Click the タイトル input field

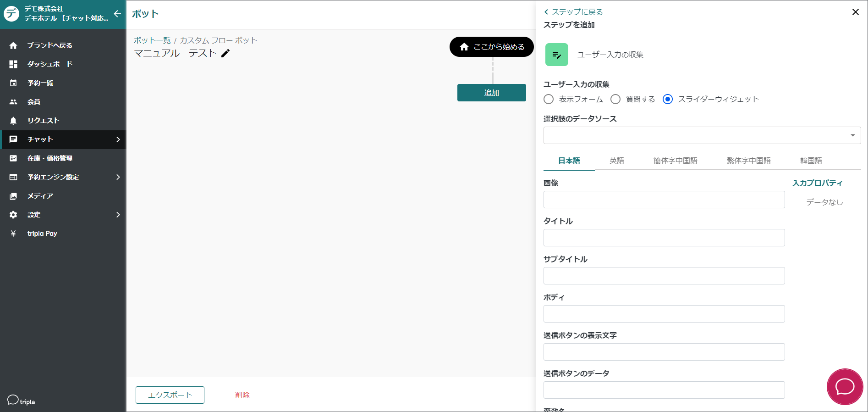click(x=664, y=238)
